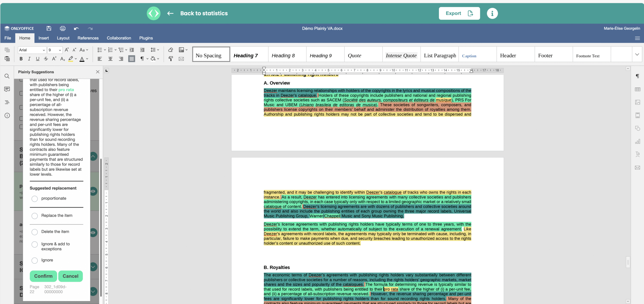Switch to the References tab
This screenshot has width=644, height=304.
(88, 38)
